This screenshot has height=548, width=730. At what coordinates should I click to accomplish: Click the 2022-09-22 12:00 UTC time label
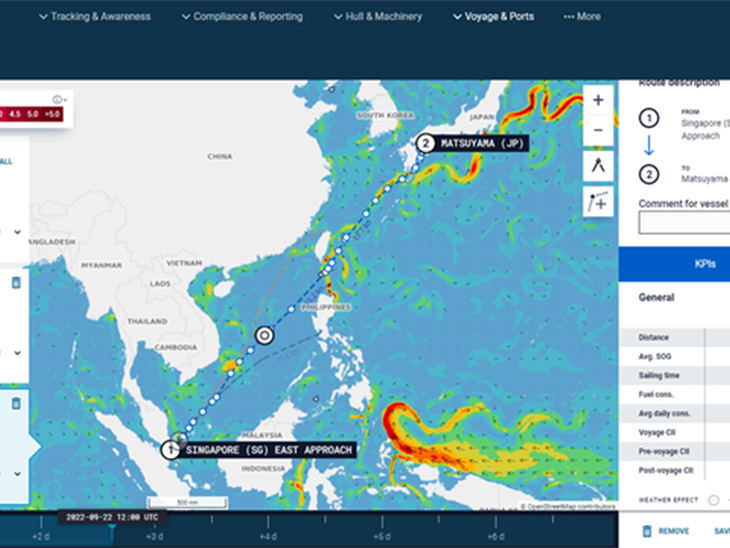point(112,517)
